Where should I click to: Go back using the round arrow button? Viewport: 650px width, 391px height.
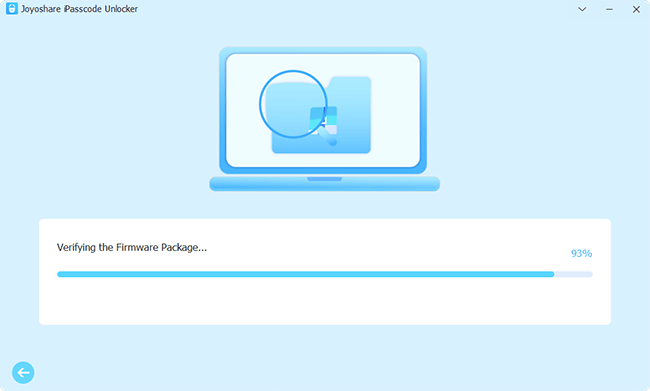(x=23, y=372)
